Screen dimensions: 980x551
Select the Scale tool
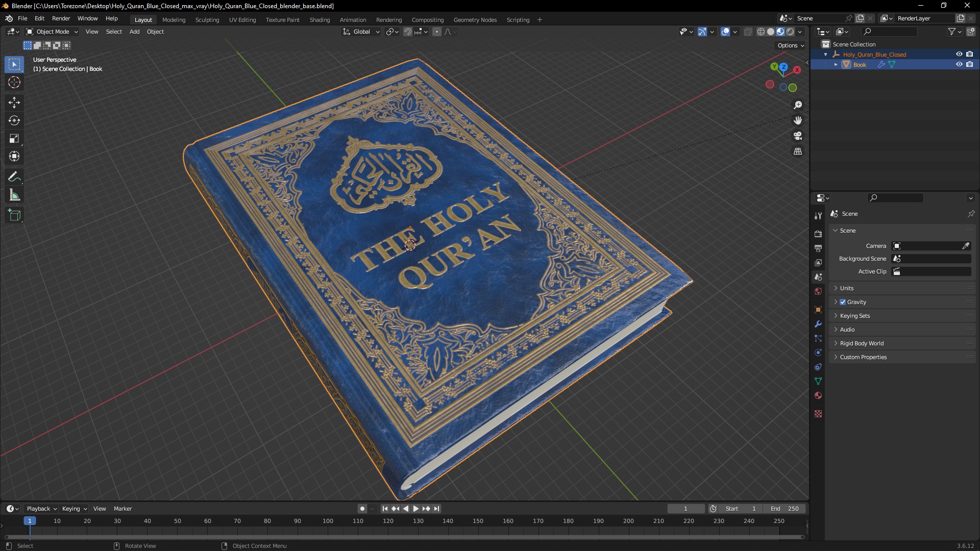(14, 138)
